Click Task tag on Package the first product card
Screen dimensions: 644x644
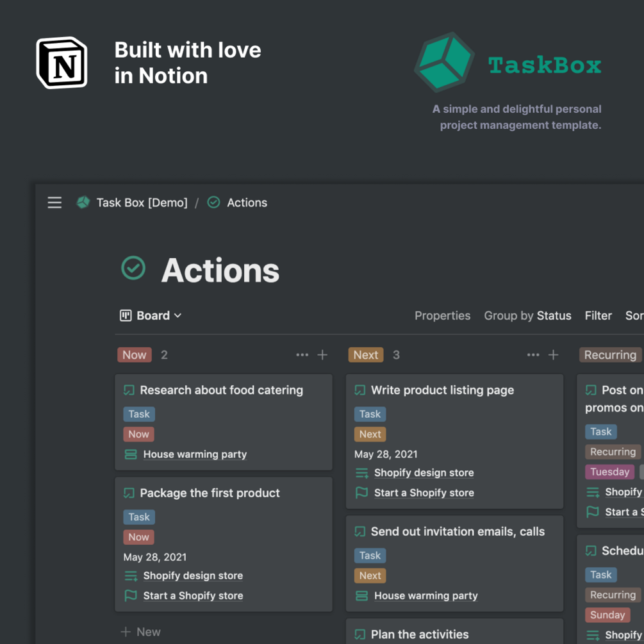(139, 516)
